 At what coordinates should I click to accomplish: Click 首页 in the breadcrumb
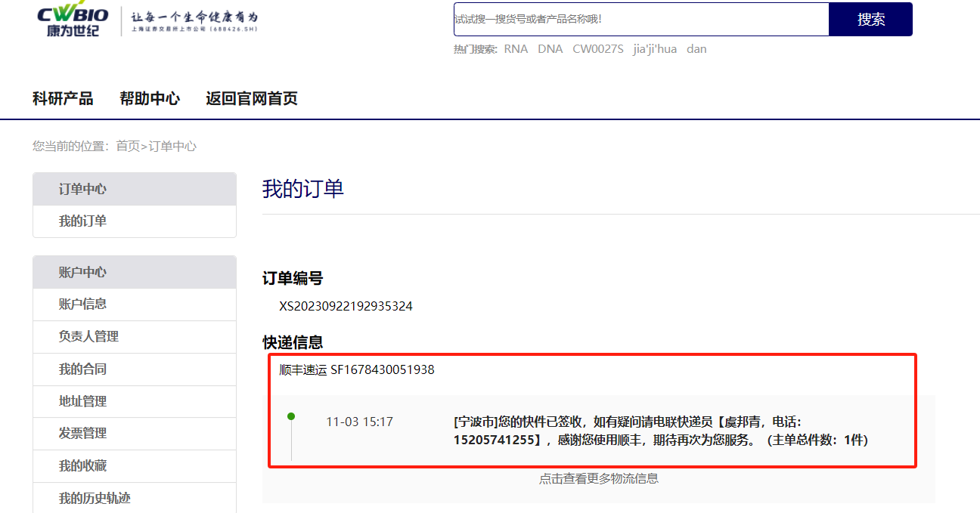128,147
